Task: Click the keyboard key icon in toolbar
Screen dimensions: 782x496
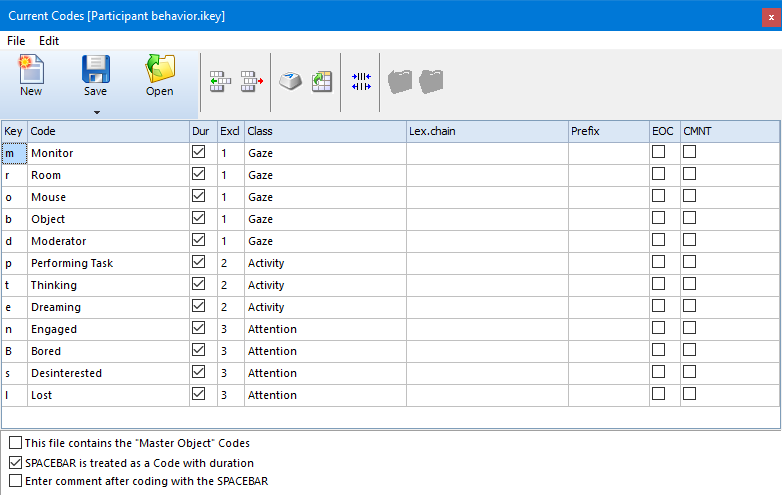Action: [x=290, y=83]
